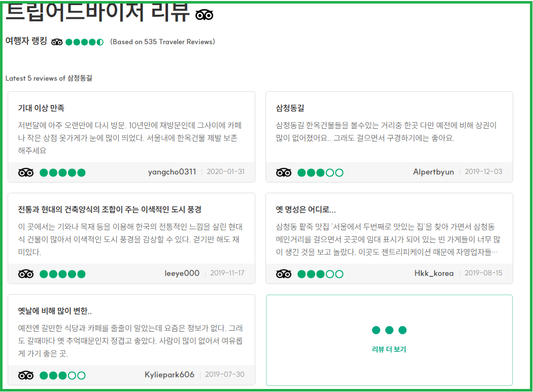Click the date 2019-07-30 on Kyliepark606's review

[225, 375]
